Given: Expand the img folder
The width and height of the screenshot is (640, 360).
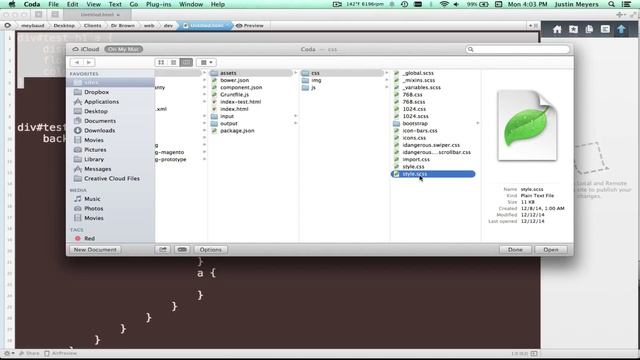Looking at the screenshot, I should click(387, 80).
